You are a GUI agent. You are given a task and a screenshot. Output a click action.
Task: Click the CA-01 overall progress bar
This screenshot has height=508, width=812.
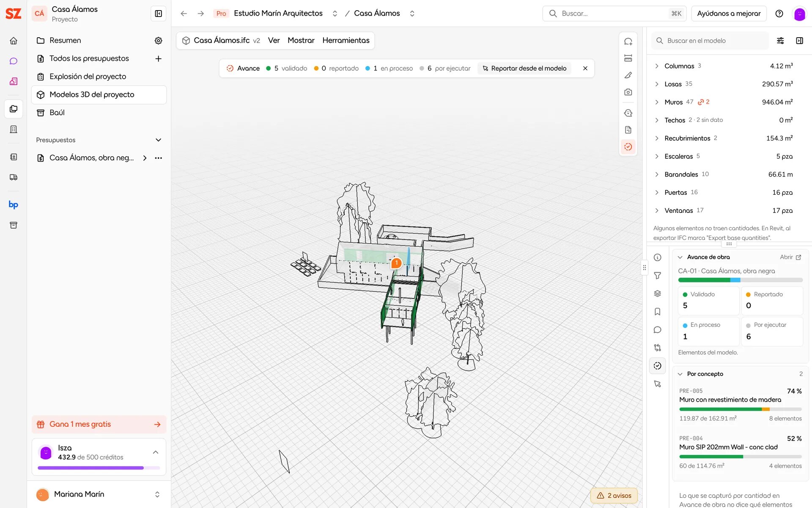[741, 280]
